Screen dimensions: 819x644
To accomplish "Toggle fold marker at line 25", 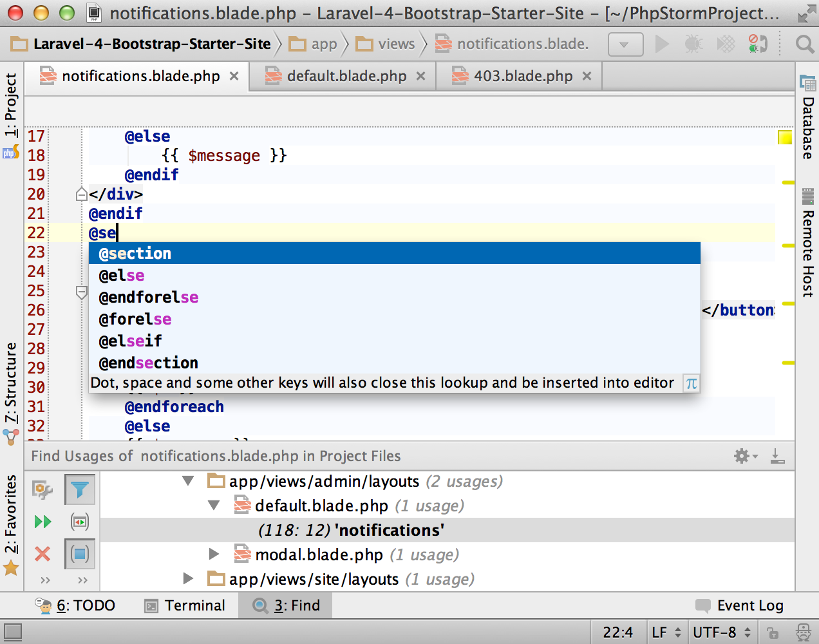I will tap(82, 293).
